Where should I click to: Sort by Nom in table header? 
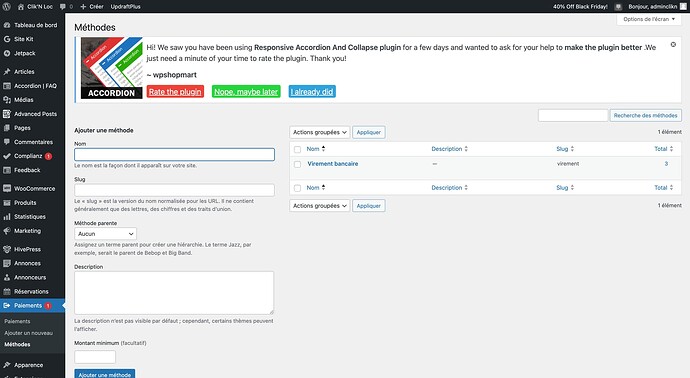pyautogui.click(x=316, y=149)
